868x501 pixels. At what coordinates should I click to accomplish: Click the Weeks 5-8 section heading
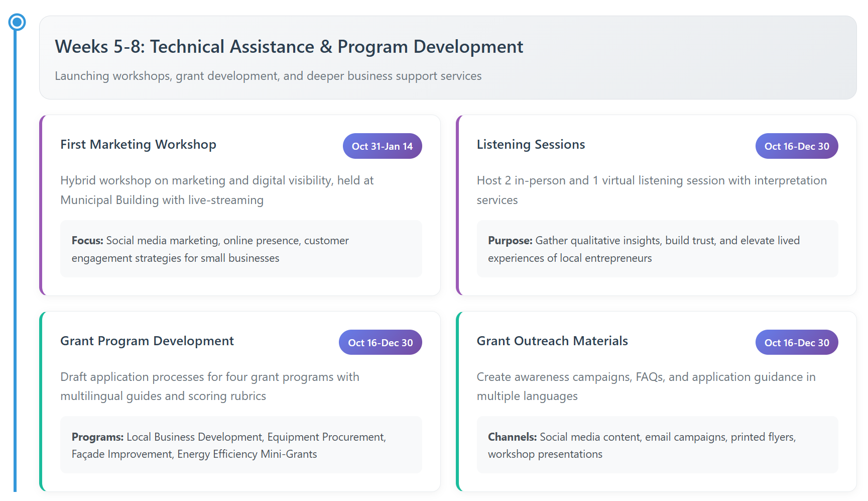point(289,47)
